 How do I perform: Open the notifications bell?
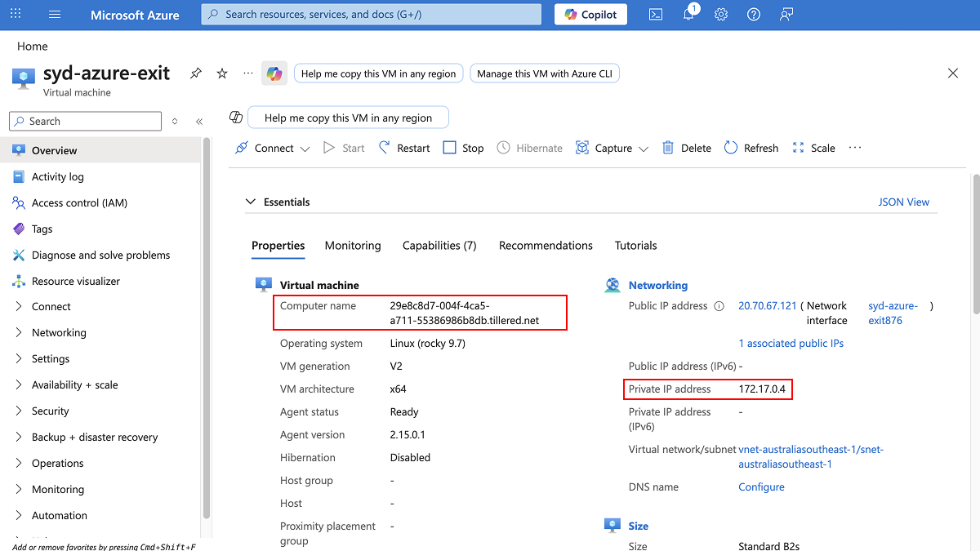coord(688,14)
